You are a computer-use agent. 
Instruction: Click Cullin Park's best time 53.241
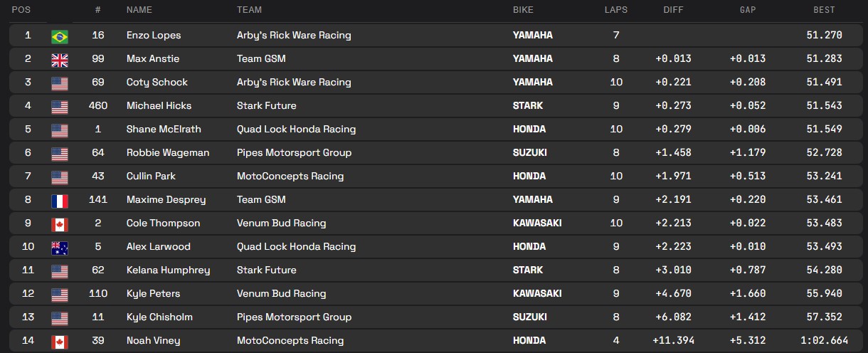pos(824,176)
